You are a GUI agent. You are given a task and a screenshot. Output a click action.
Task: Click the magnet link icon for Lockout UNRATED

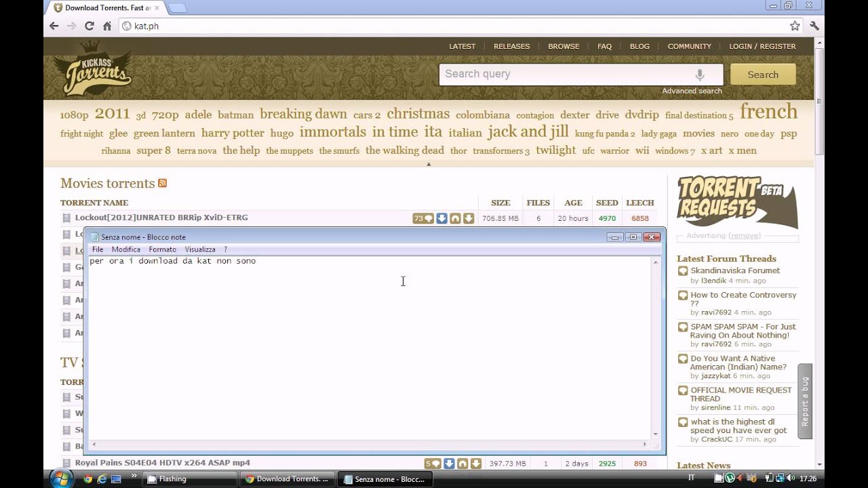(x=455, y=218)
